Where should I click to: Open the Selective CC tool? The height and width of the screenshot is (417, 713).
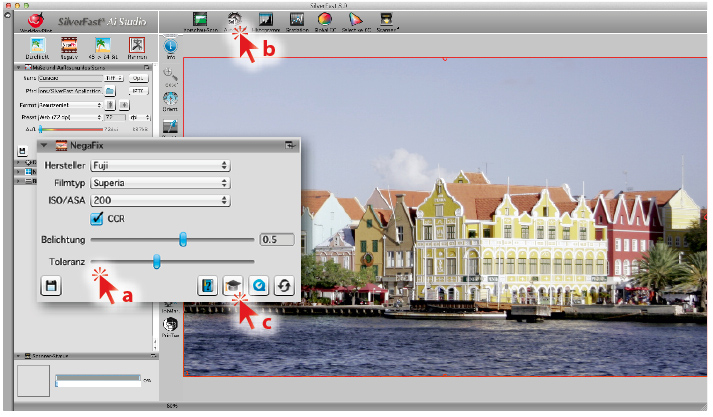354,18
